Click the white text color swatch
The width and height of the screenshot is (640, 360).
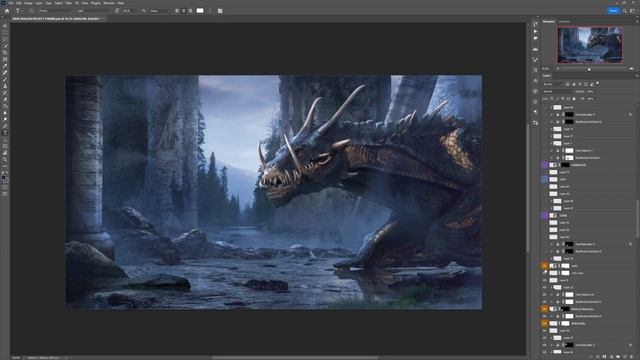pyautogui.click(x=200, y=11)
